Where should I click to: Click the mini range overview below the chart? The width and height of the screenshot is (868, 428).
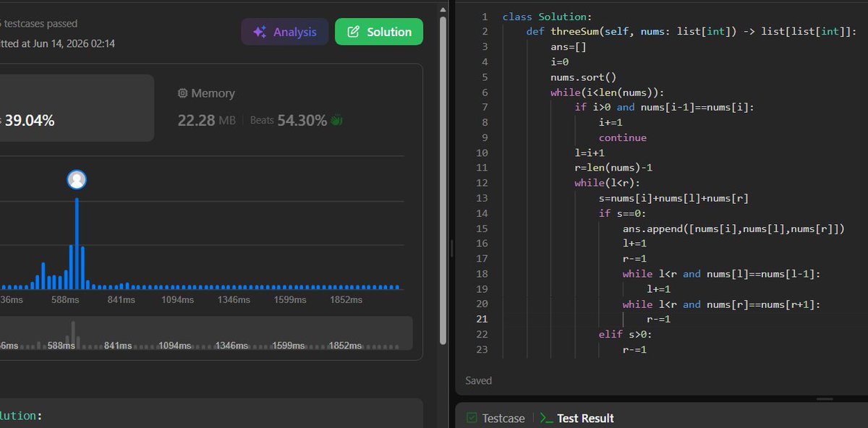tap(206, 333)
